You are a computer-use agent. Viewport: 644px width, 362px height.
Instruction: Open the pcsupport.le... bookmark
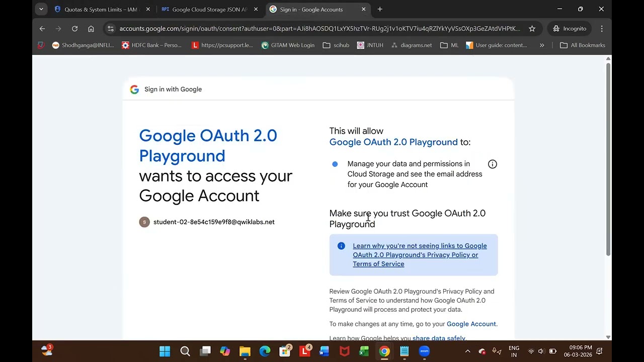222,45
